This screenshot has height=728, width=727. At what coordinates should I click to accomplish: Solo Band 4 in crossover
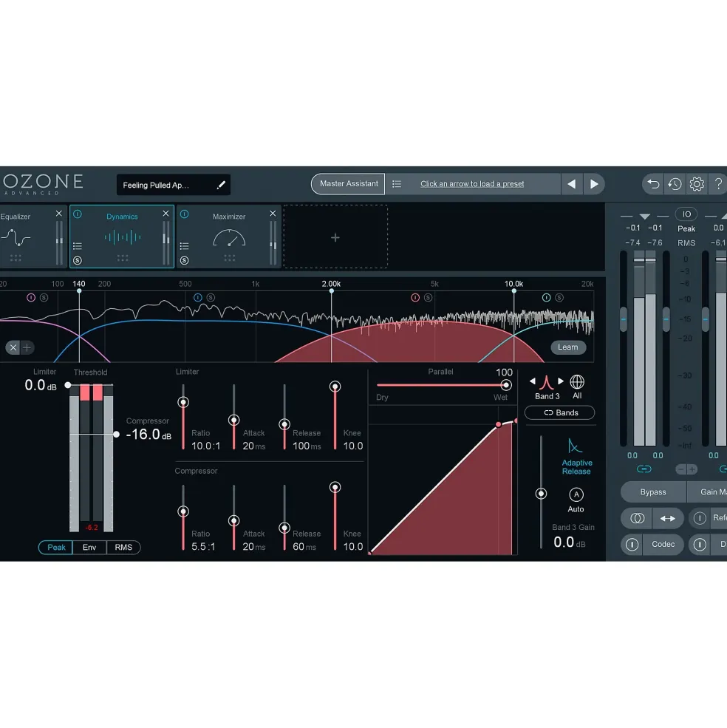pyautogui.click(x=559, y=298)
